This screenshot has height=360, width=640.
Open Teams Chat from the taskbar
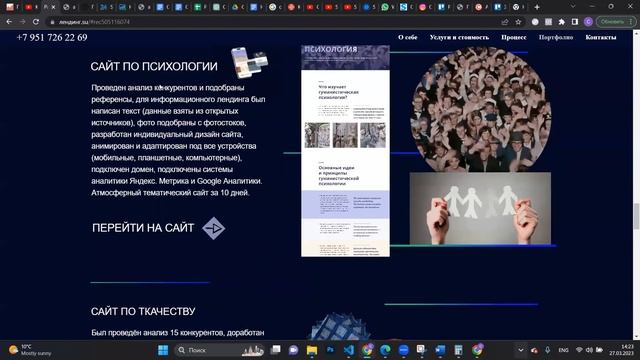click(x=293, y=350)
